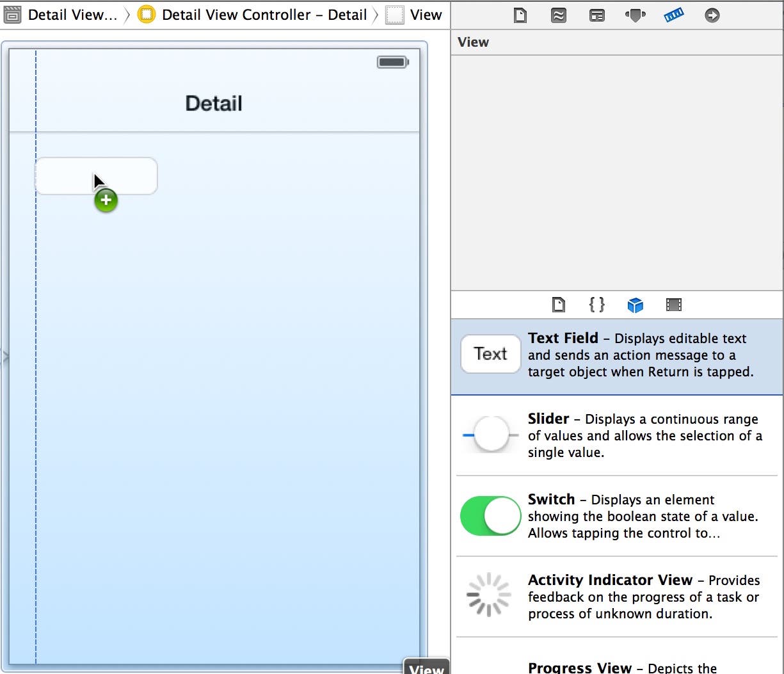Click the Switch name label
Image resolution: width=784 pixels, height=674 pixels.
[x=552, y=499]
